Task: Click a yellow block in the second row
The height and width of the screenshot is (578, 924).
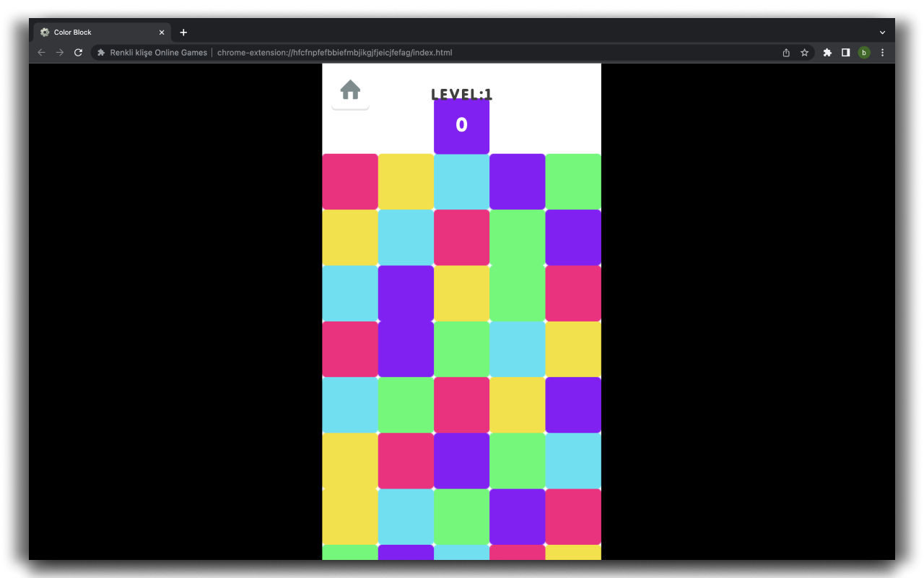Action: 350,237
